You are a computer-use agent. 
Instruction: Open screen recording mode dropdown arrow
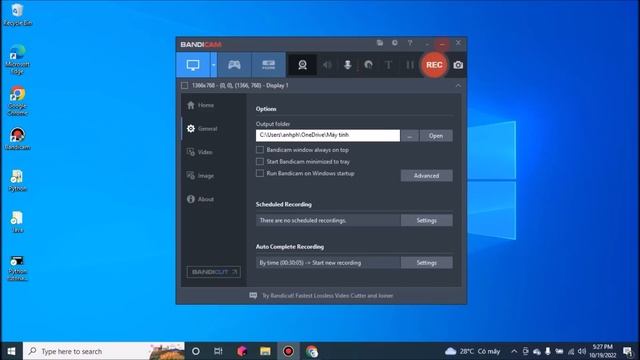[x=213, y=65]
